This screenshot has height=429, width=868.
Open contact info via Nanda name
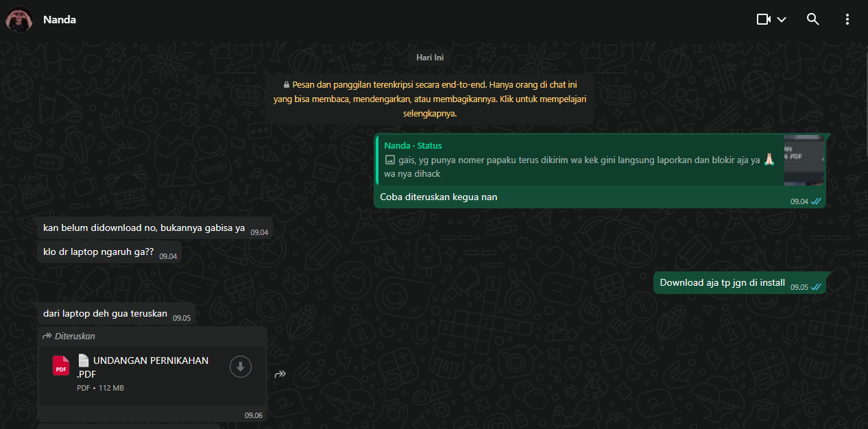point(60,20)
